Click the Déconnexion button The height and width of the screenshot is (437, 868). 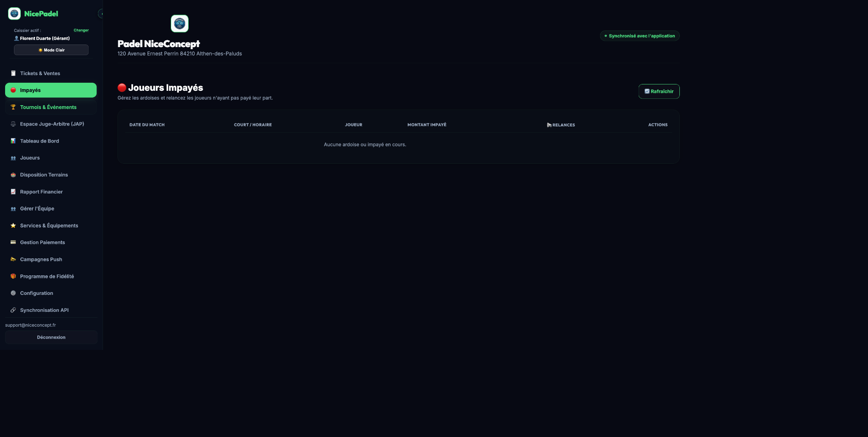[x=51, y=337]
